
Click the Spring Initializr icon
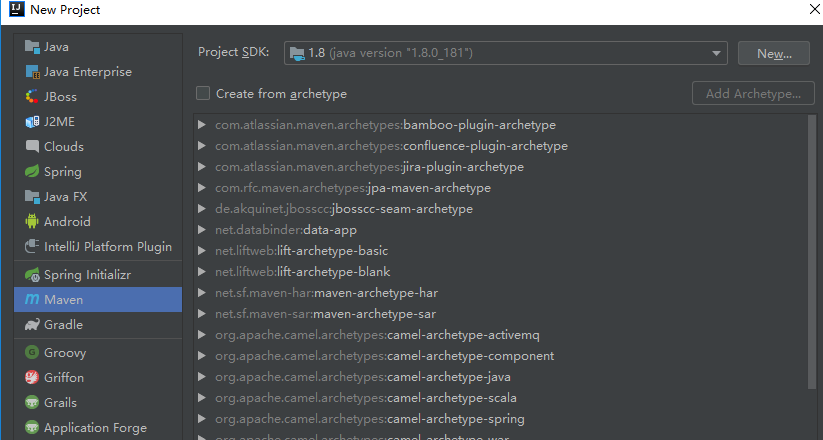click(32, 275)
